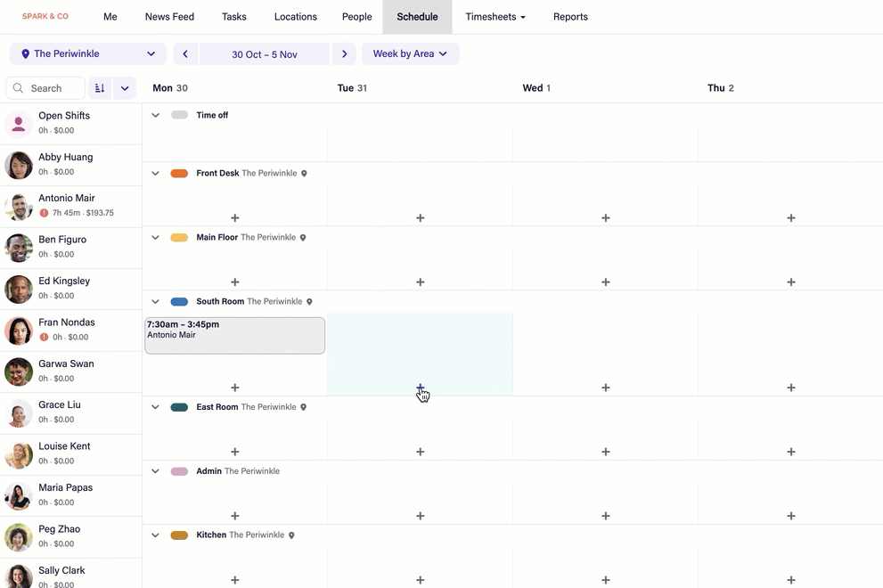The height and width of the screenshot is (588, 883).
Task: Open Antonio Mair's 7:30am shift card
Action: coord(235,336)
